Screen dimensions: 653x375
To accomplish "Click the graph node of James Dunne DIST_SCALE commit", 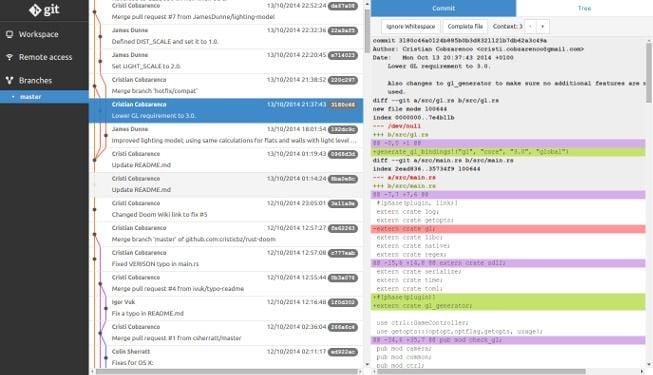I will click(100, 37).
